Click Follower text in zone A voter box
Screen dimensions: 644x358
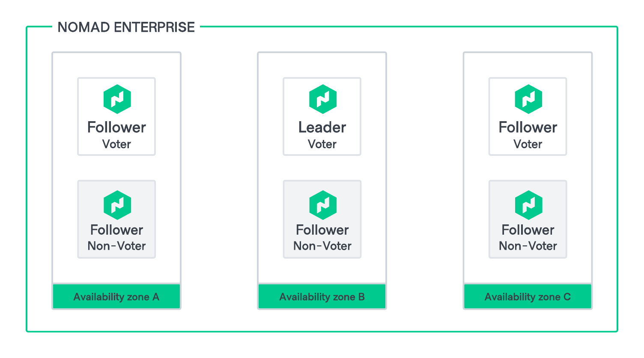pyautogui.click(x=116, y=128)
